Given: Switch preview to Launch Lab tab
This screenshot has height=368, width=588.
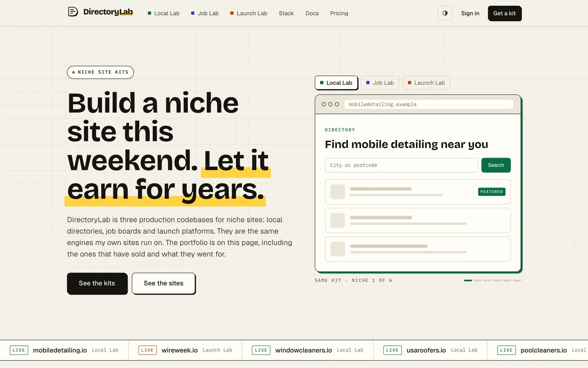Looking at the screenshot, I should coord(426,83).
